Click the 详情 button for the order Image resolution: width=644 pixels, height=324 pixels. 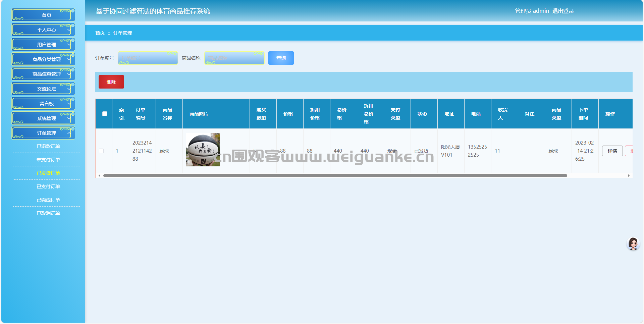click(x=612, y=151)
